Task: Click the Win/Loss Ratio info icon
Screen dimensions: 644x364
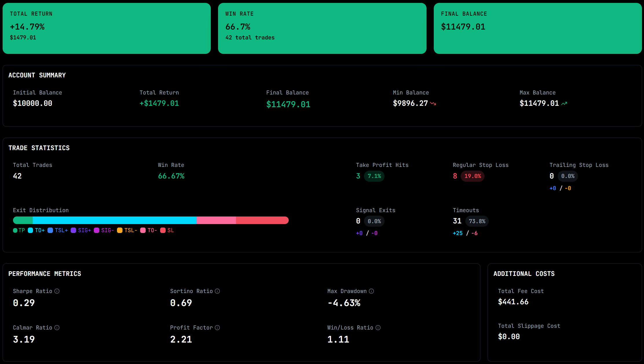Action: pyautogui.click(x=378, y=327)
